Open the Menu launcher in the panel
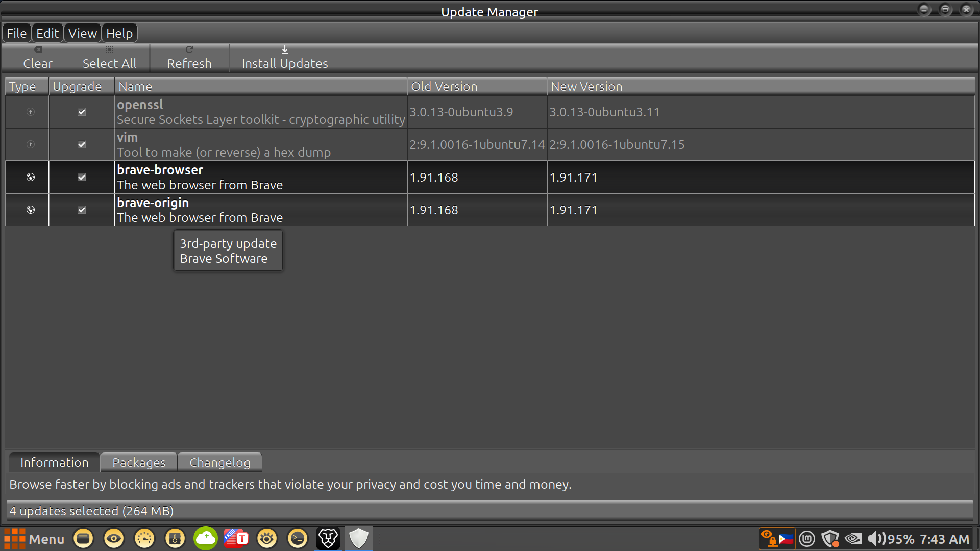This screenshot has height=551, width=980. pyautogui.click(x=35, y=539)
